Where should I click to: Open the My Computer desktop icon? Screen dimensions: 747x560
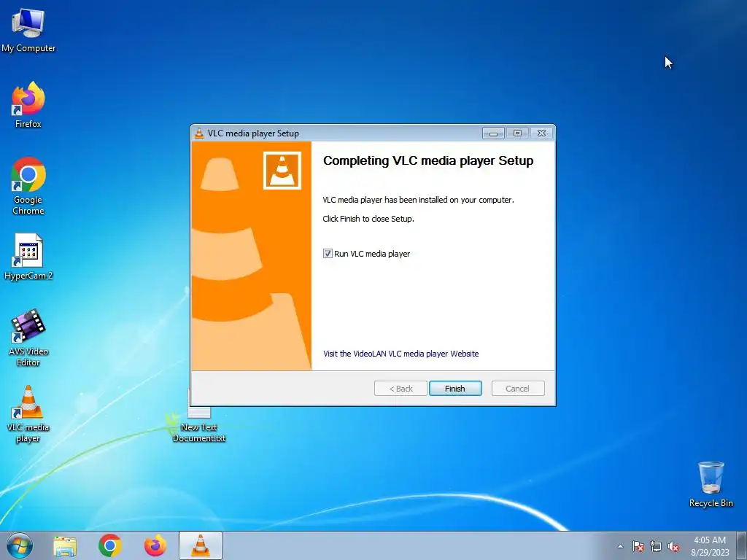(28, 30)
